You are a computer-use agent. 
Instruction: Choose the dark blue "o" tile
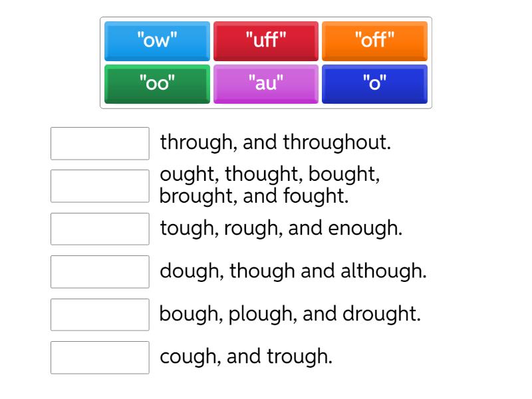(x=374, y=84)
